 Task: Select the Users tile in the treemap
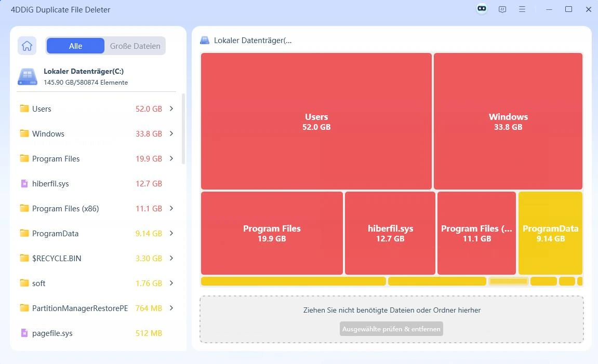tap(316, 121)
